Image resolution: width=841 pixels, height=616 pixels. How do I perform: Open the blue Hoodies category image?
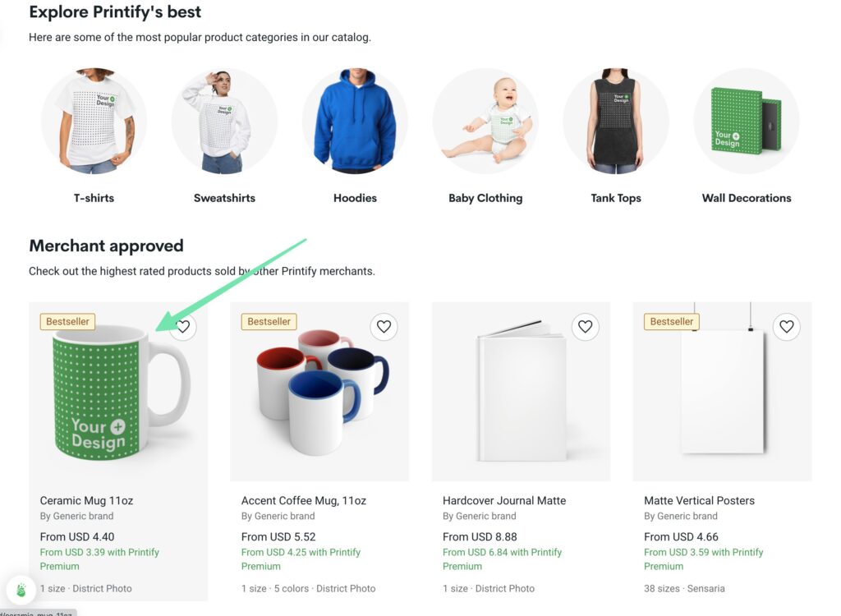click(x=355, y=121)
